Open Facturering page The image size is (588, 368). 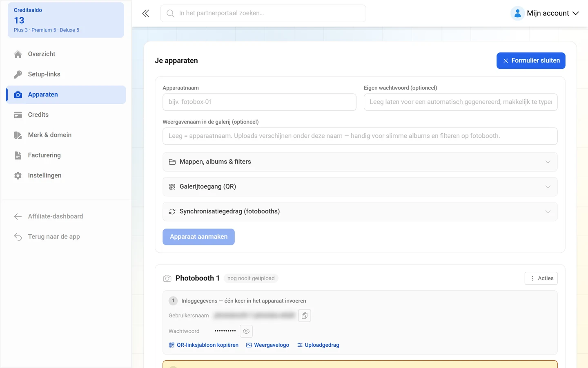tap(66, 155)
